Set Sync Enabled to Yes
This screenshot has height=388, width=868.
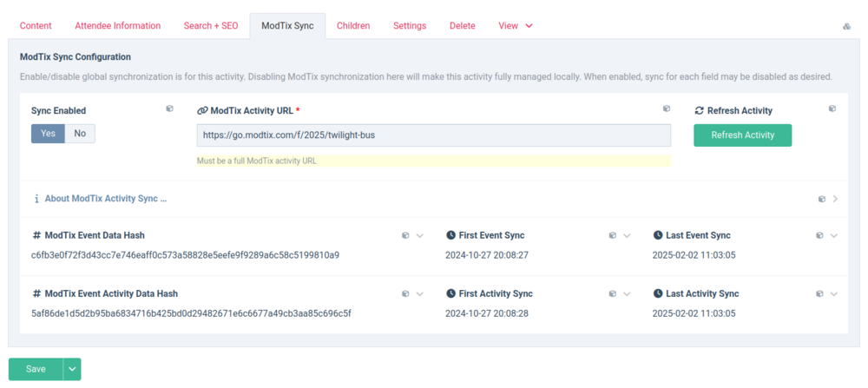(48, 134)
